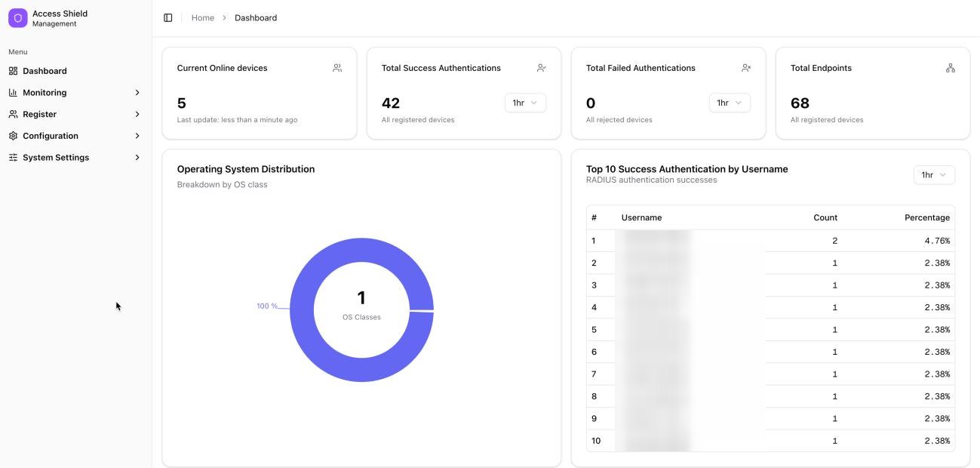Click row number 10 in the table
This screenshot has height=468, width=980.
click(x=596, y=441)
